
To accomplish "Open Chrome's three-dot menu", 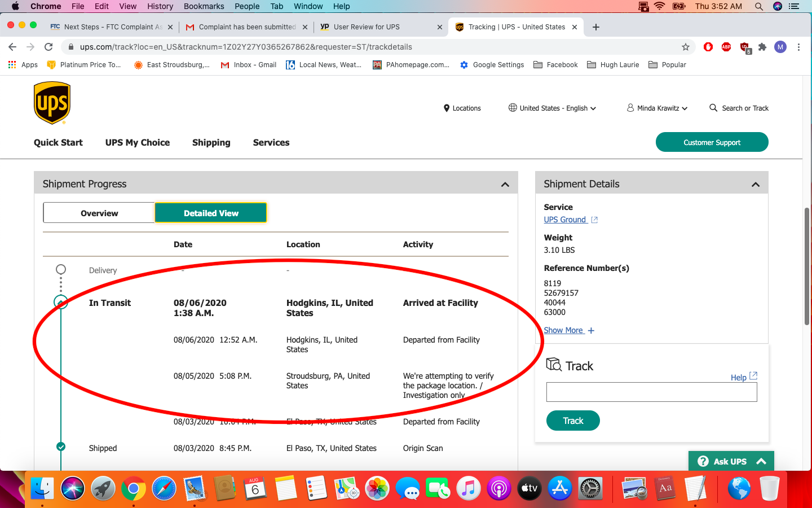I will click(x=798, y=47).
